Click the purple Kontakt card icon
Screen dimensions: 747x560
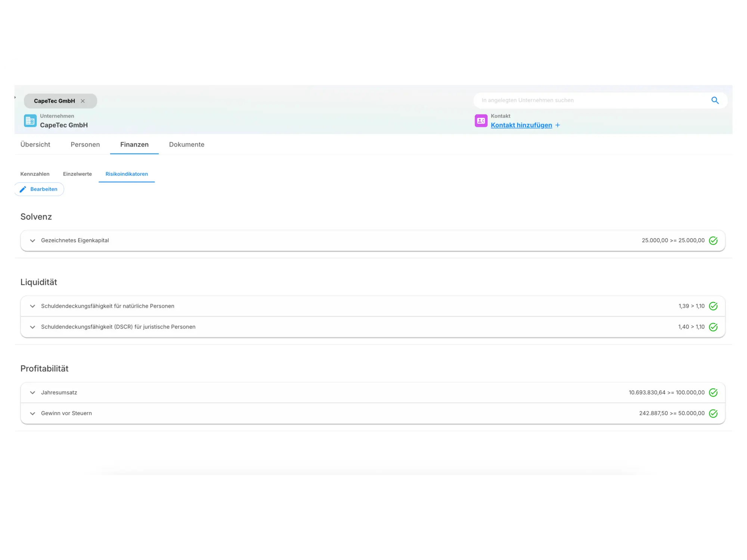point(481,121)
